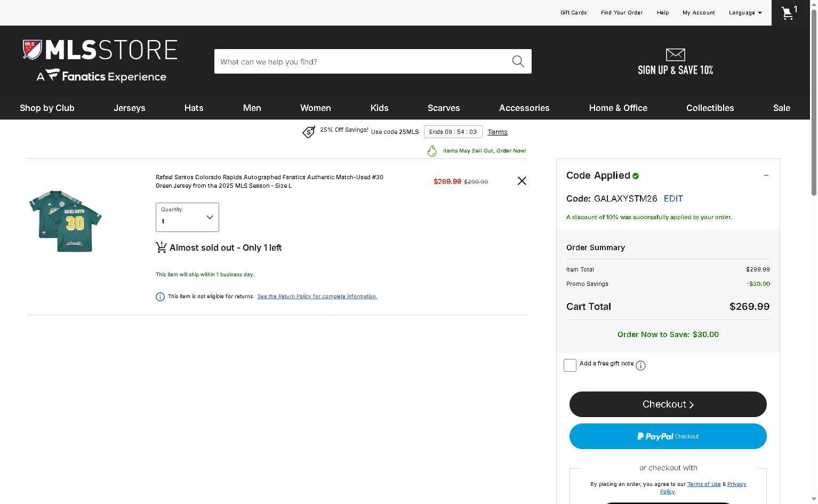Click the PayPal Checkout button
The image size is (818, 504).
[668, 436]
